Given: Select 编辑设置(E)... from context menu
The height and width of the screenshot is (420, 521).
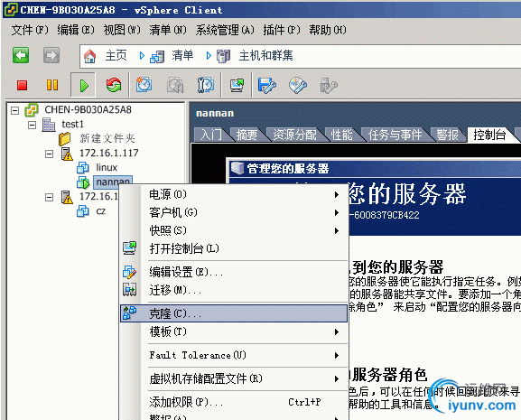Looking at the screenshot, I should tap(234, 272).
